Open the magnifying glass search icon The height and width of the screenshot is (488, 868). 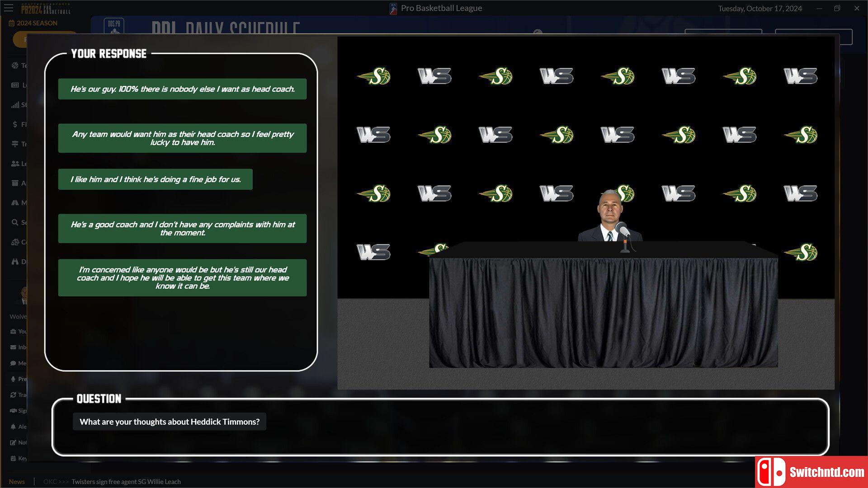click(x=15, y=222)
